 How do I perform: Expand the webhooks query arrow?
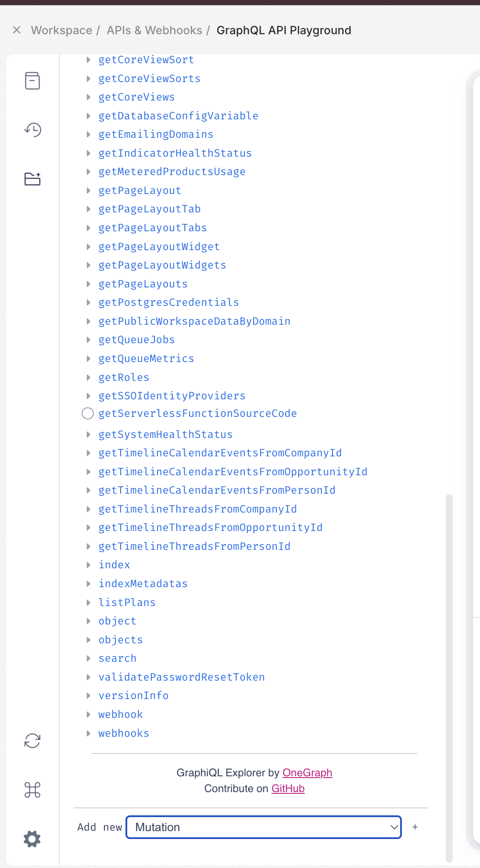[89, 733]
